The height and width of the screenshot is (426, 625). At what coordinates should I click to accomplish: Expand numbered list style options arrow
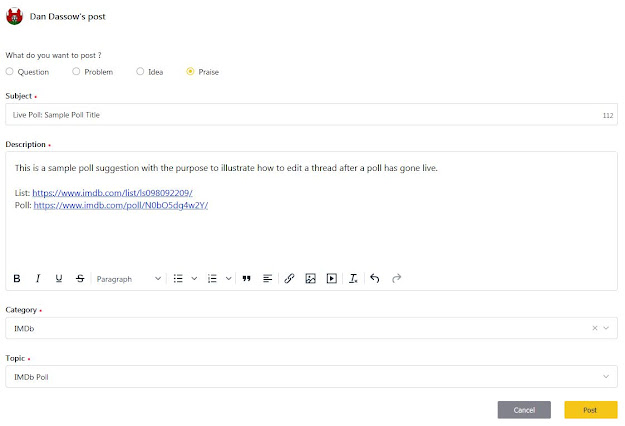(x=228, y=279)
